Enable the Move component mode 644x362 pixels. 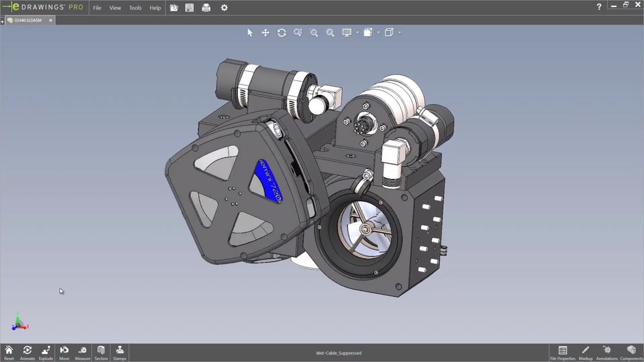click(64, 351)
